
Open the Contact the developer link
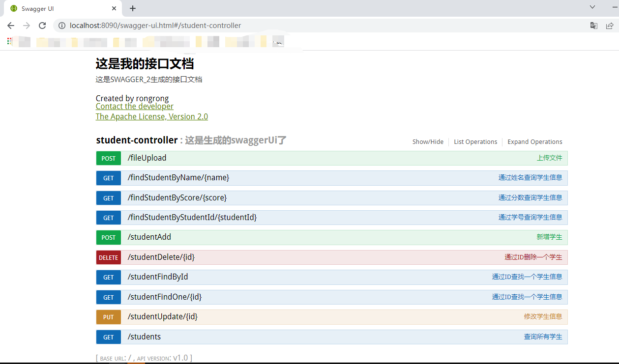(x=135, y=107)
